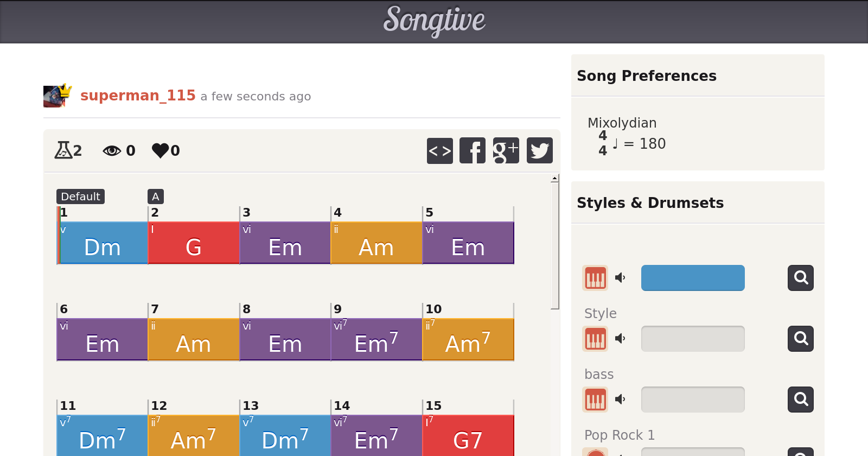Click the keyboard icon above Style label
Viewport: 868px width, 456px height.
pyautogui.click(x=595, y=278)
